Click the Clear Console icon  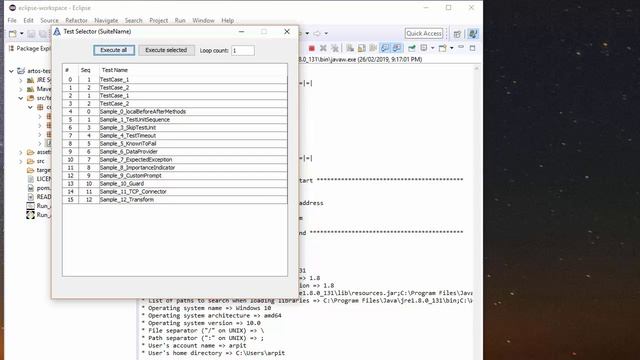pos(350,48)
